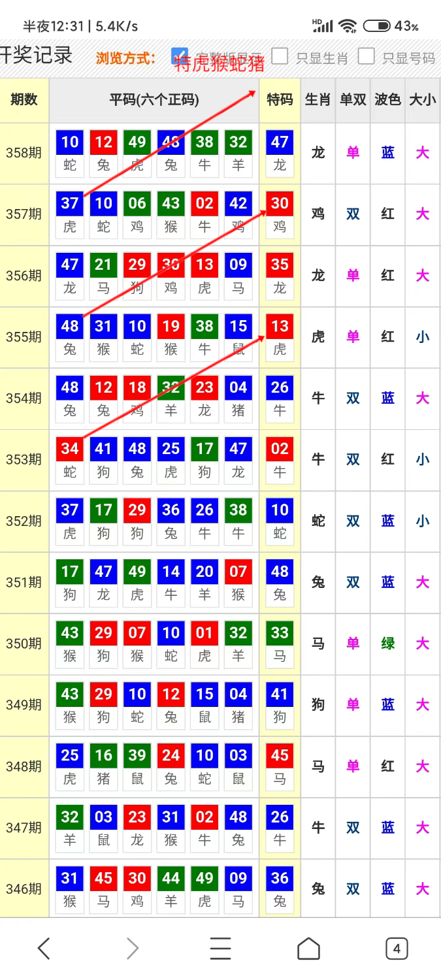Open the browser hamburger menu icon
Image resolution: width=441 pixels, height=980 pixels.
220,948
